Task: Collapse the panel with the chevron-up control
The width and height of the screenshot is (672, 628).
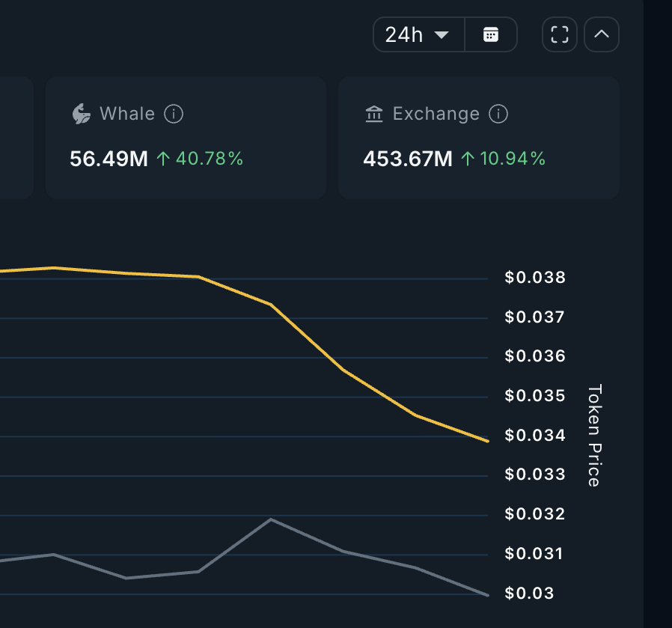Action: click(602, 34)
